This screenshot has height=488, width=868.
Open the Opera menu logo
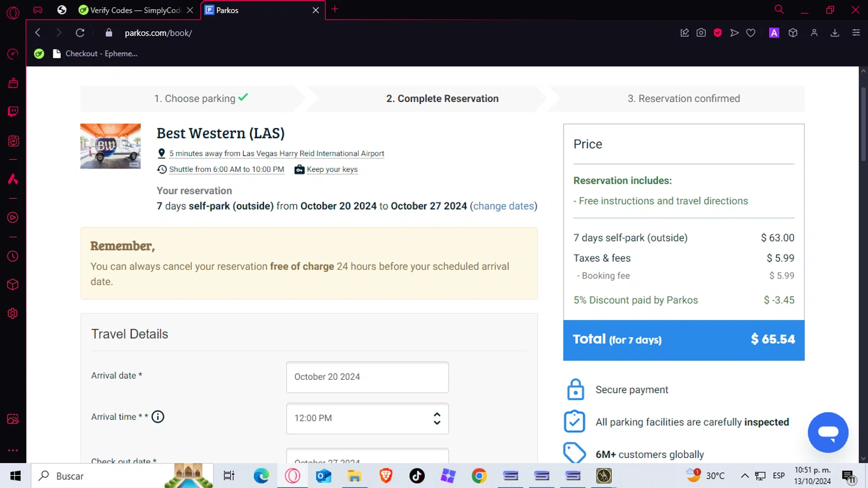(x=13, y=13)
